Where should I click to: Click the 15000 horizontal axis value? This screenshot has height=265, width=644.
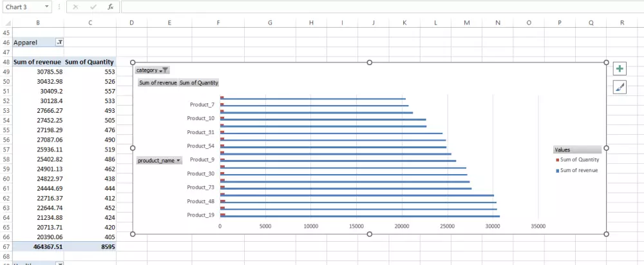point(356,226)
